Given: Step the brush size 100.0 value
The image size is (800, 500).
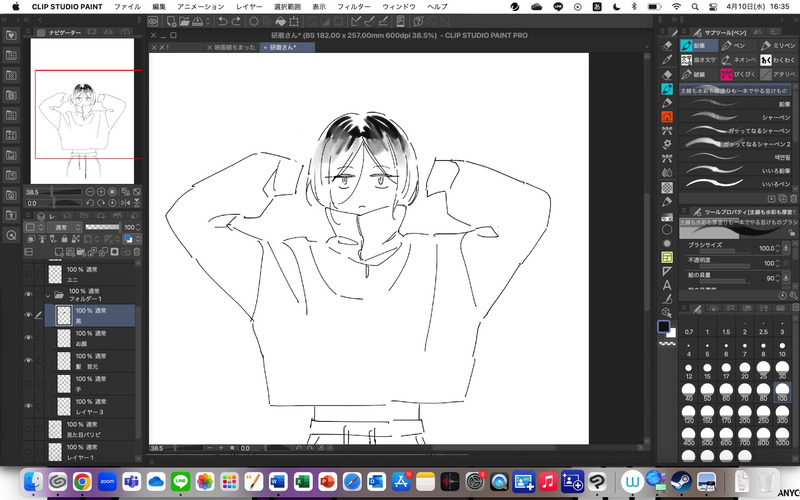Looking at the screenshot, I should (778, 248).
